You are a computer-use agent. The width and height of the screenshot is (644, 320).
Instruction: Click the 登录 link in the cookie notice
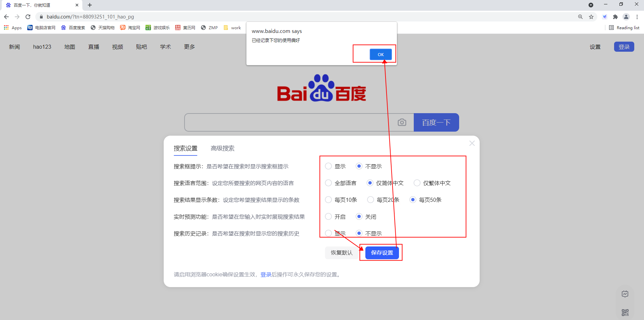(266, 275)
